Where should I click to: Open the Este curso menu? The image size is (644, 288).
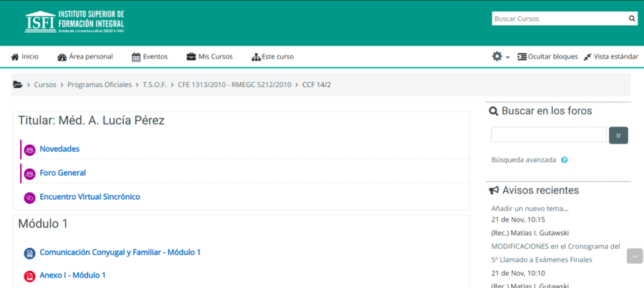pos(273,56)
